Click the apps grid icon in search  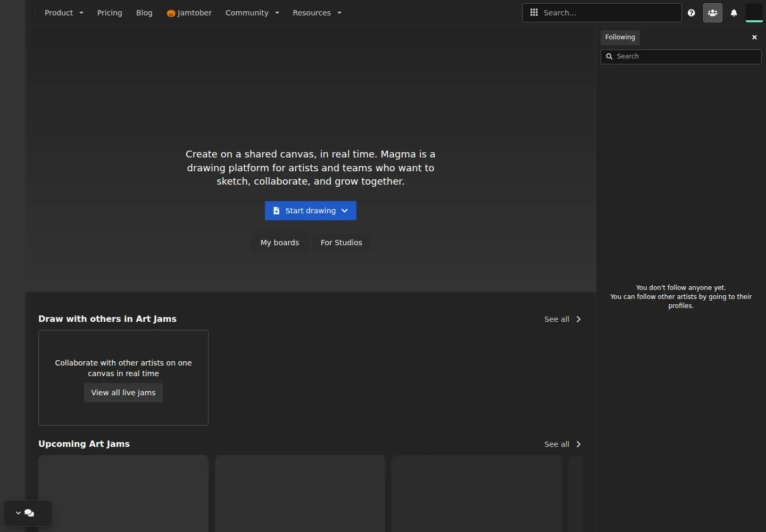(x=534, y=13)
